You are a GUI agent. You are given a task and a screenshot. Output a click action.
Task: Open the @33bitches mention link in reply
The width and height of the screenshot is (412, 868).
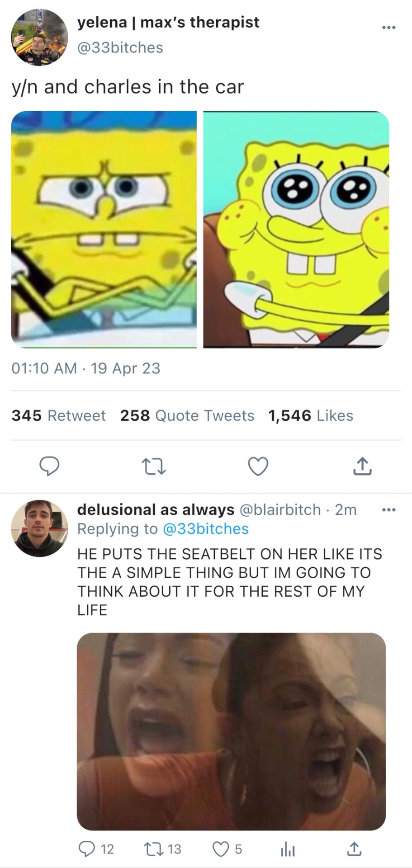coord(205,528)
